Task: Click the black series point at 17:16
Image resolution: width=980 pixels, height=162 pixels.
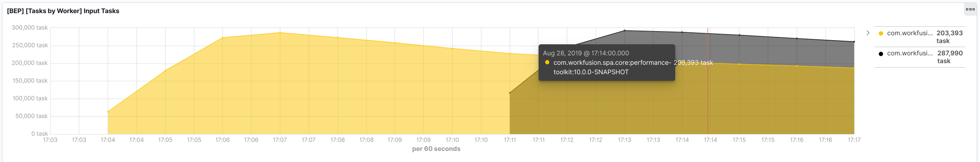Action: pos(797,39)
